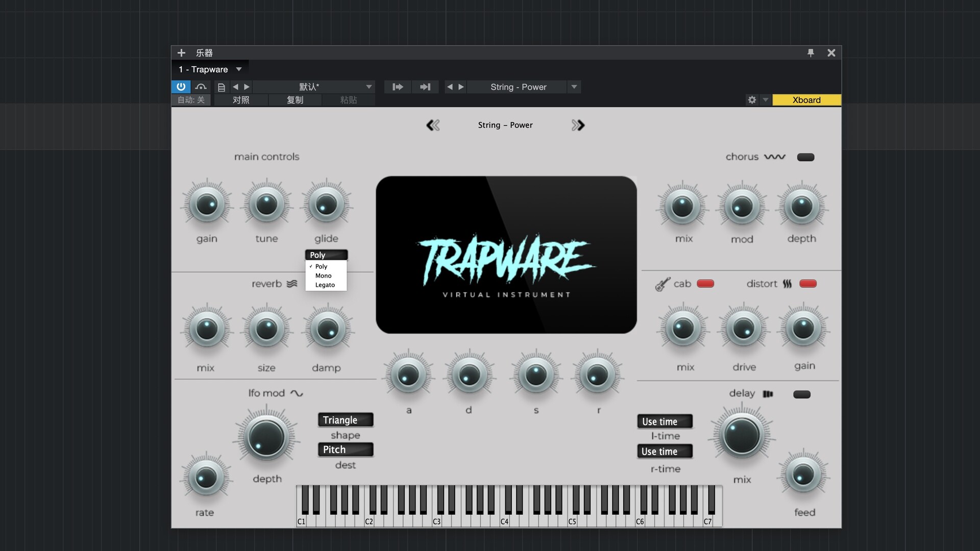980x551 pixels.
Task: Disable the cab red switch
Action: pyautogui.click(x=705, y=284)
